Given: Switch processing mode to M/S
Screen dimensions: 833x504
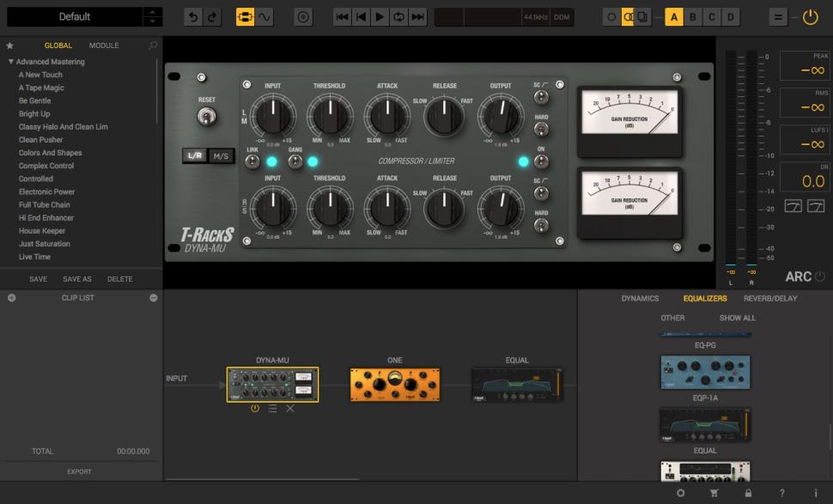Looking at the screenshot, I should [221, 156].
